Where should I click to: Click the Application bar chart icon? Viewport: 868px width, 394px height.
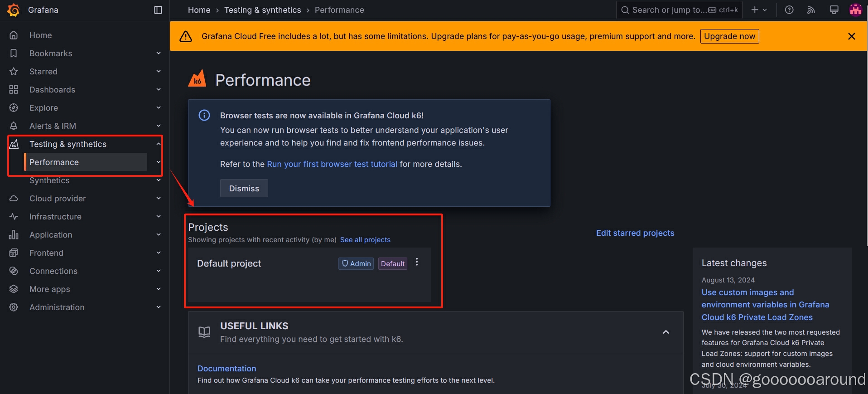tap(14, 234)
